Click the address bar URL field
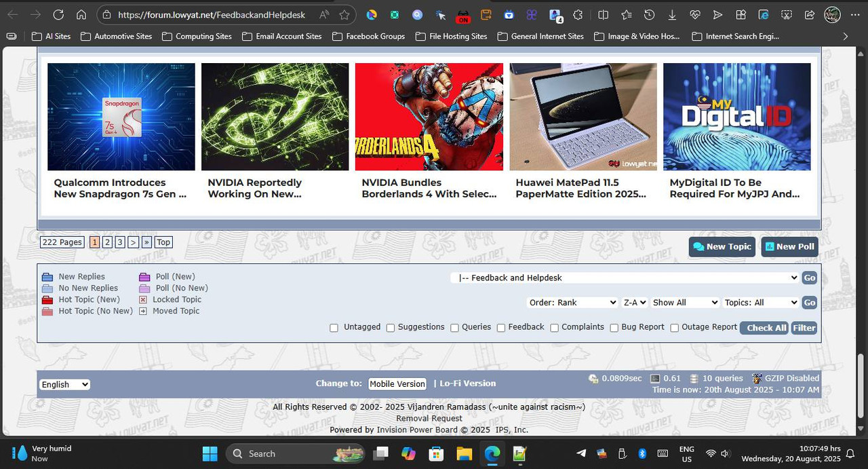868x469 pixels. click(212, 14)
